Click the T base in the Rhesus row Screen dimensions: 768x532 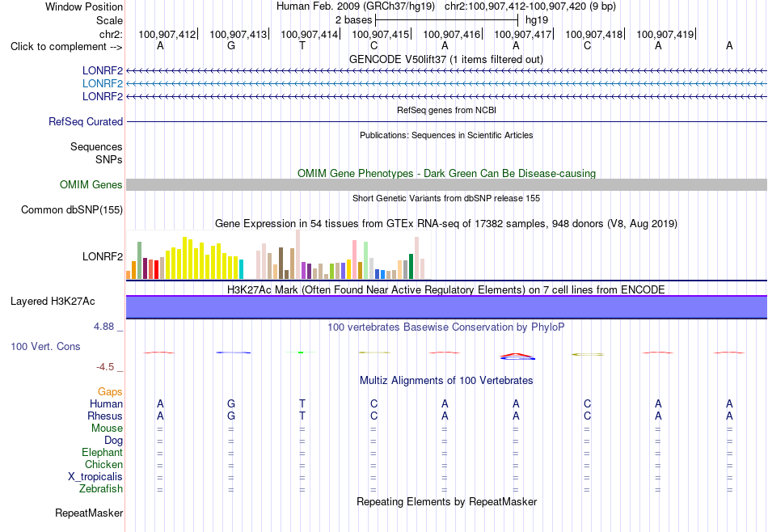tap(302, 416)
